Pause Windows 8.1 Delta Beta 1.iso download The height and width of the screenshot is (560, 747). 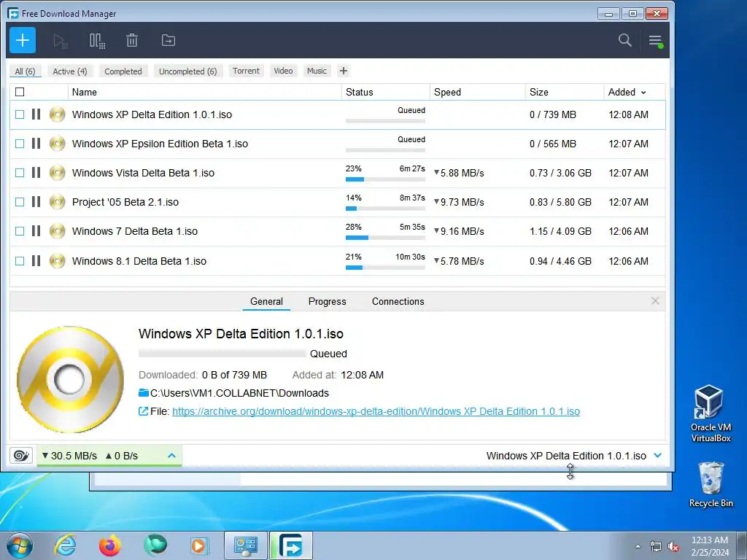pyautogui.click(x=36, y=260)
